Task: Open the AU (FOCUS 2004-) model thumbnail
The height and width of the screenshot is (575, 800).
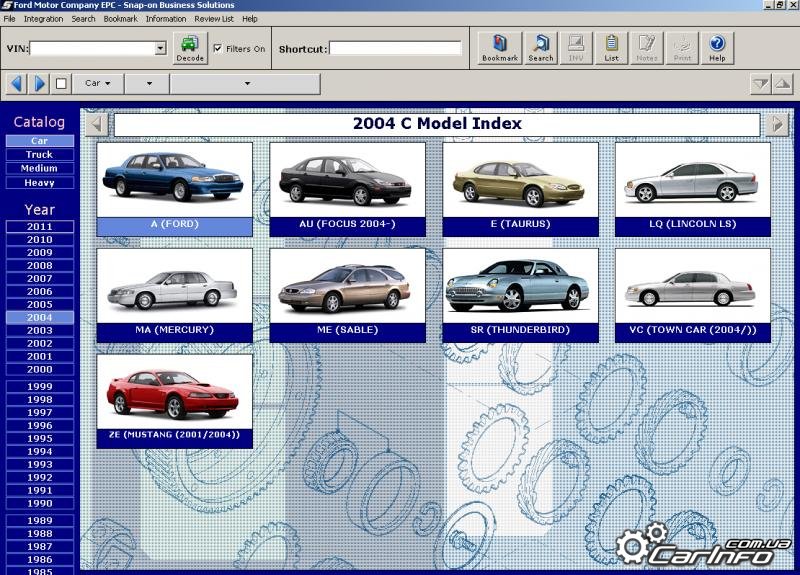Action: (347, 189)
